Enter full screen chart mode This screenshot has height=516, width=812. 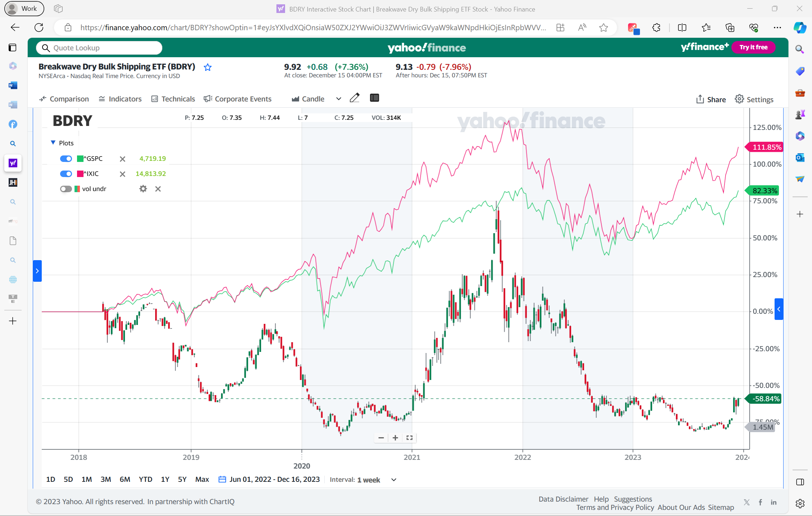click(409, 438)
